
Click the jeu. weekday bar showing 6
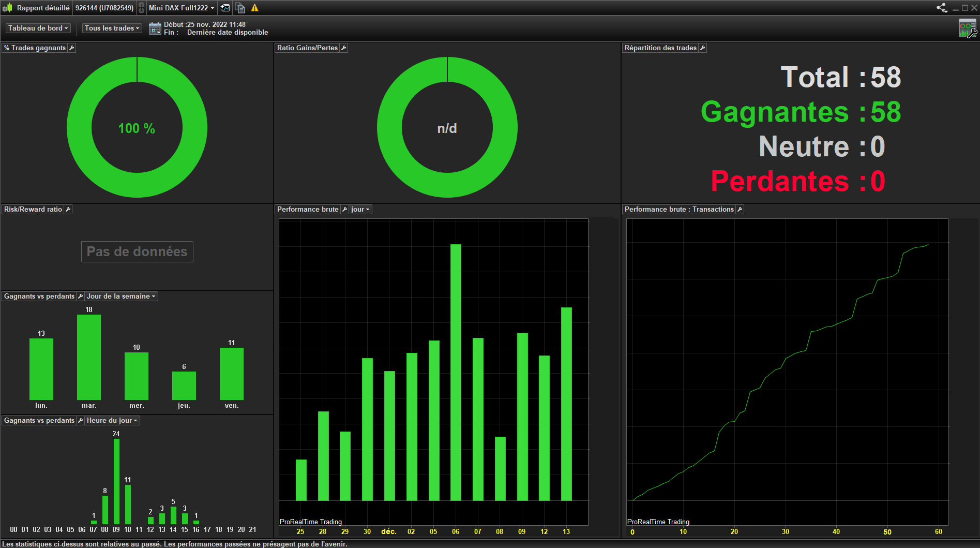pyautogui.click(x=184, y=386)
